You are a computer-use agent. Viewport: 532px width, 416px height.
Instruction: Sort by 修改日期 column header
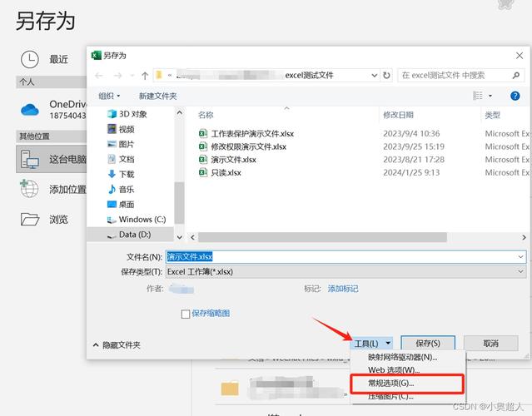[398, 115]
